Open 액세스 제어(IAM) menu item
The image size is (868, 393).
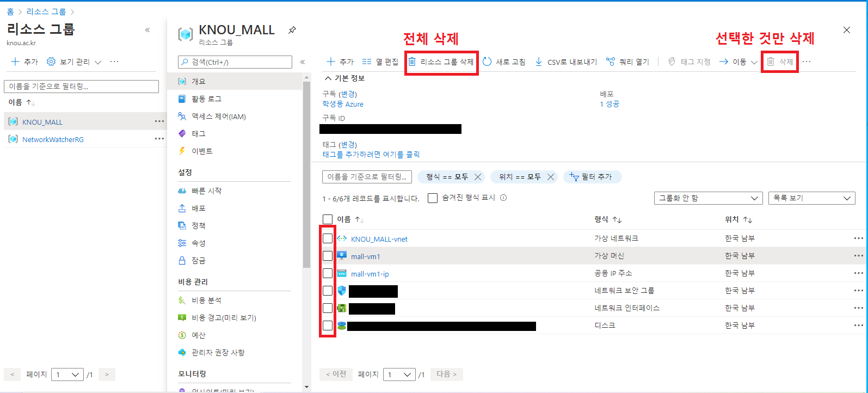(235, 116)
